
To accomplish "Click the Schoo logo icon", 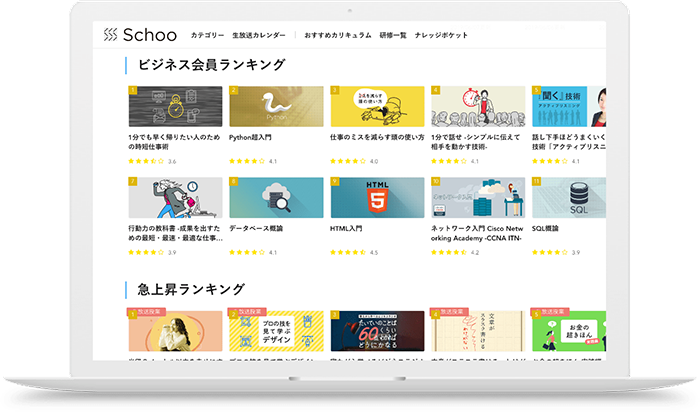I will pos(111,35).
